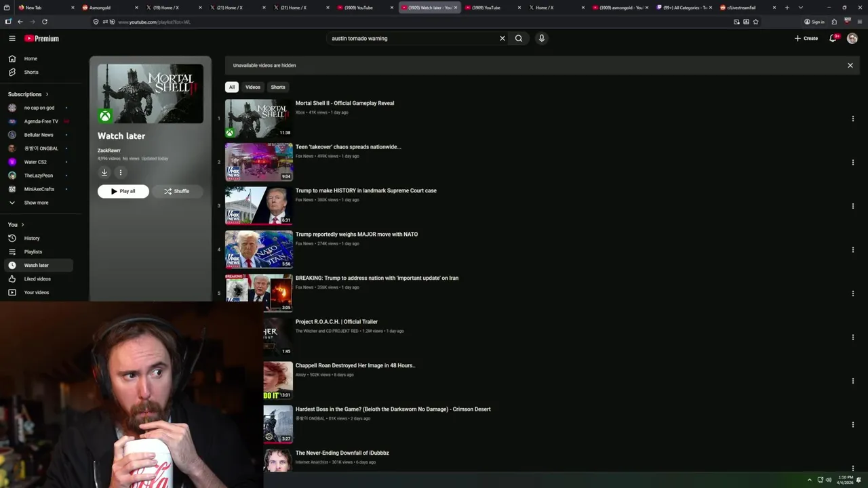Open the ZackRawrr channel link
The height and width of the screenshot is (488, 868).
109,150
